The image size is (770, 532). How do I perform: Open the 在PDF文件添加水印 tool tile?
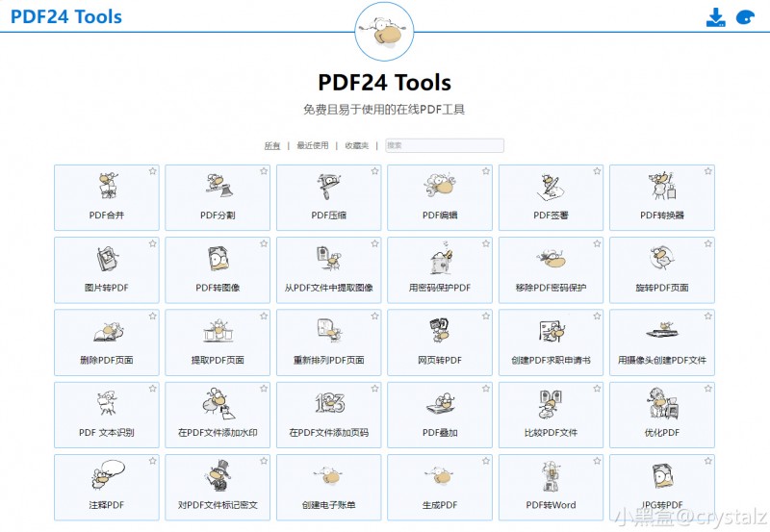coord(218,416)
